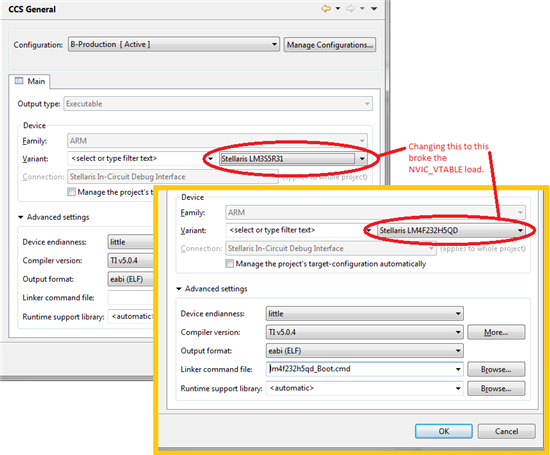550x455 pixels.
Task: Open the Stellaris LM3S5R31 variant dropdown
Action: point(293,159)
